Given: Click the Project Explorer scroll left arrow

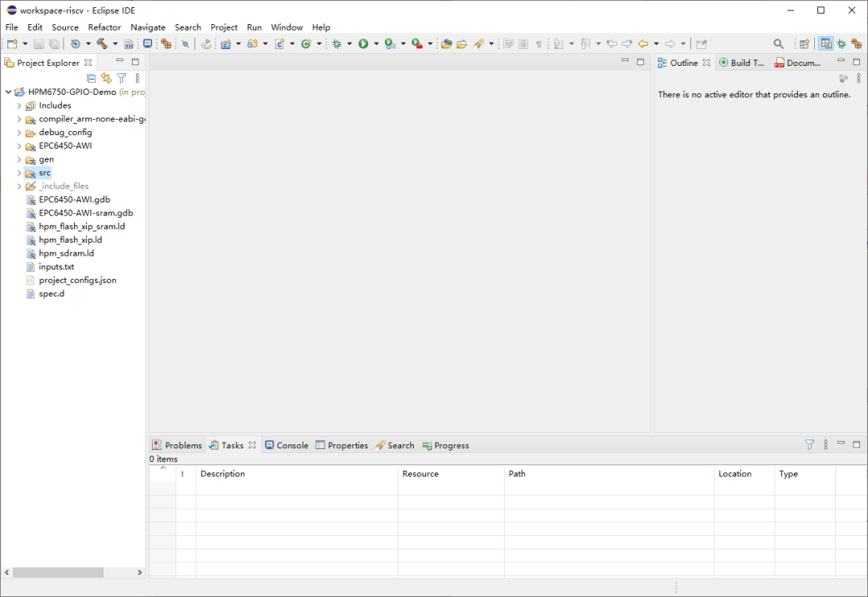Looking at the screenshot, I should [6, 572].
